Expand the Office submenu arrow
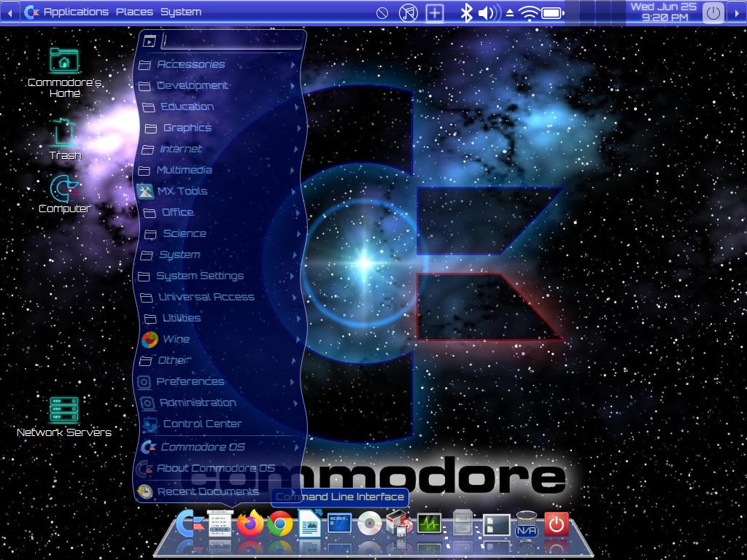747x560 pixels. point(298,212)
